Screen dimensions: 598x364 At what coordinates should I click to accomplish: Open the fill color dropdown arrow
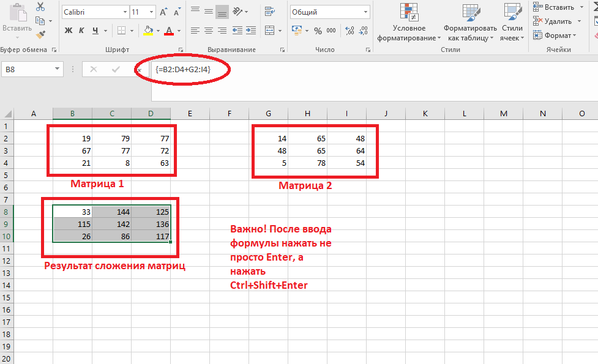point(158,31)
